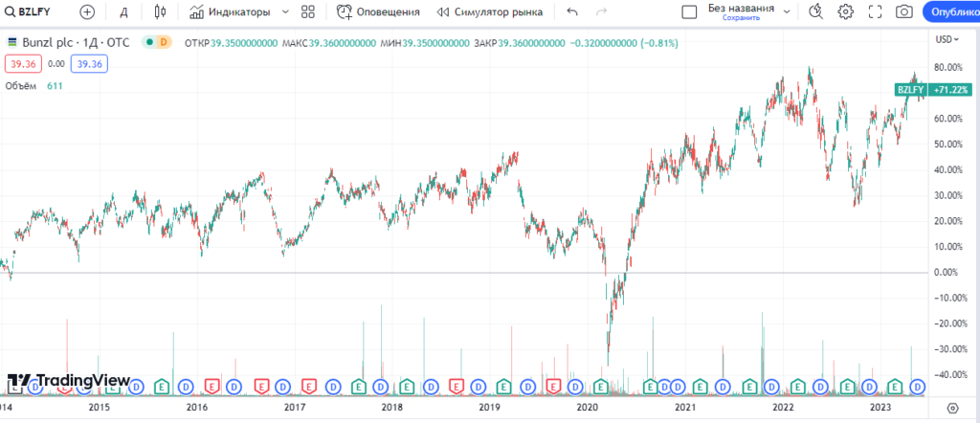Open chart settings gear icon
The image size is (980, 423).
tap(846, 11)
